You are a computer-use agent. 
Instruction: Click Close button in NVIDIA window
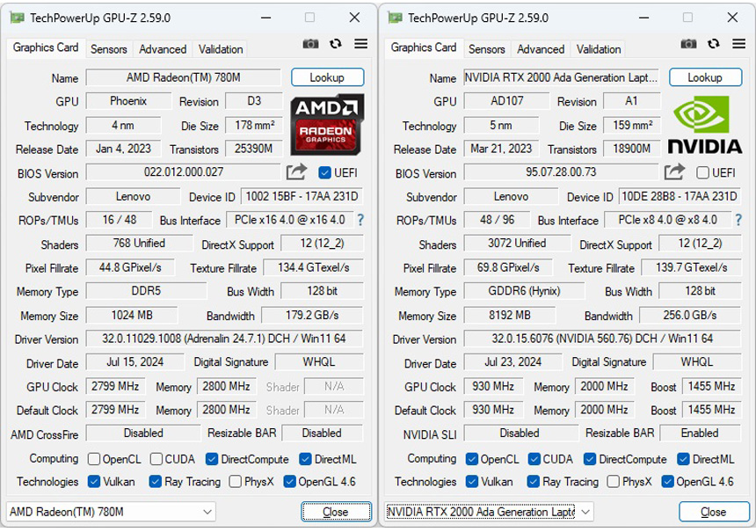coord(714,511)
